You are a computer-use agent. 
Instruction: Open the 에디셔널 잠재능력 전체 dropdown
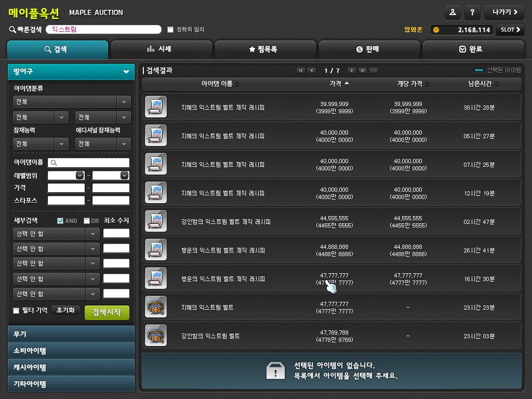(x=103, y=144)
